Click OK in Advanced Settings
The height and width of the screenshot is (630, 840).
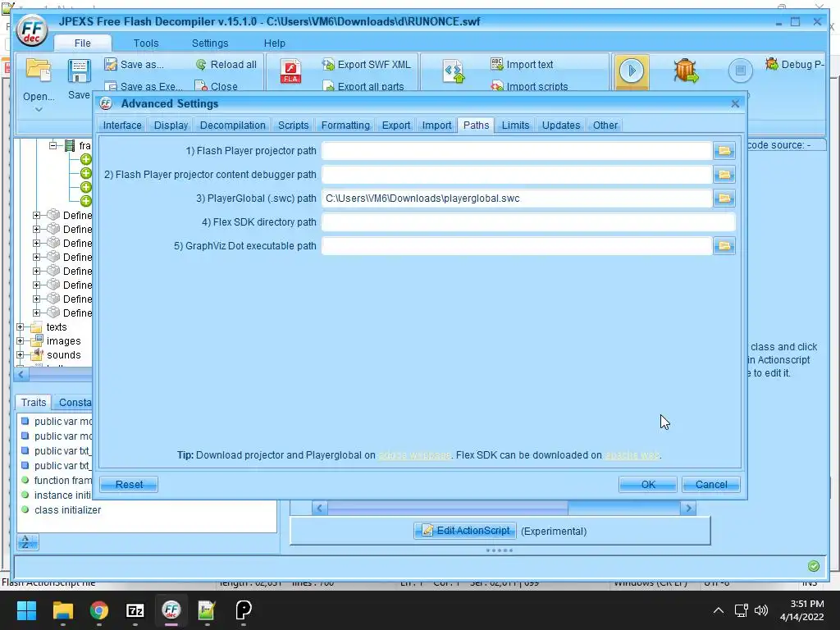tap(648, 484)
